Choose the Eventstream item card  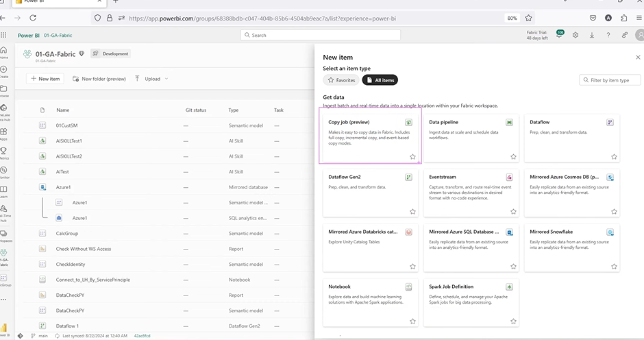(x=471, y=193)
